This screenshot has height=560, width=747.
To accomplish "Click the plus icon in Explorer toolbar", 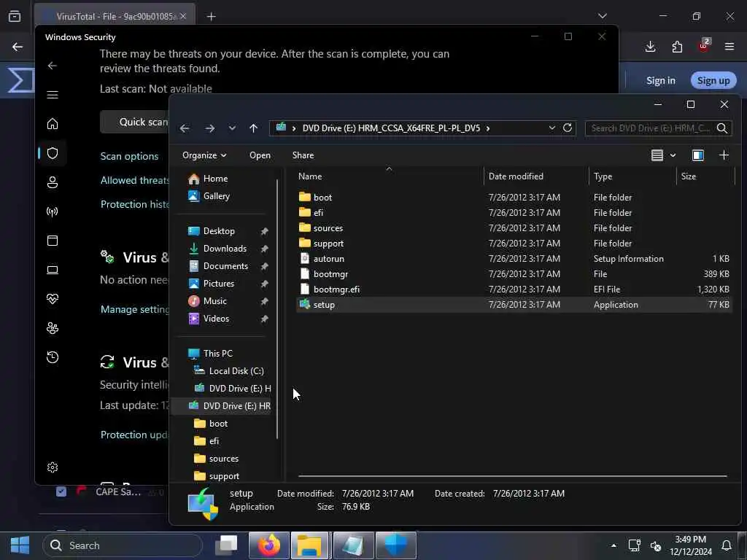I will click(724, 155).
